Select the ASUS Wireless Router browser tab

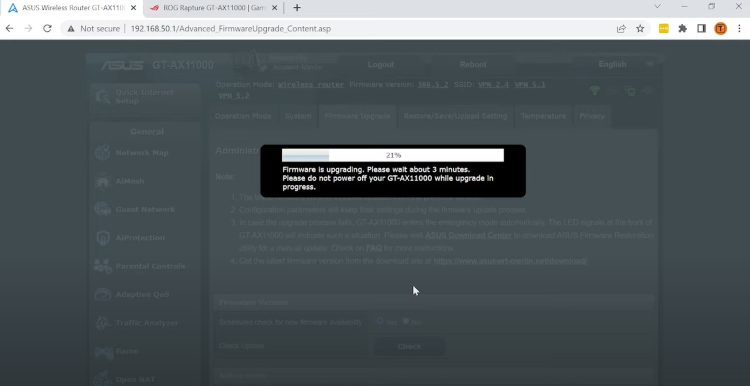tap(73, 8)
